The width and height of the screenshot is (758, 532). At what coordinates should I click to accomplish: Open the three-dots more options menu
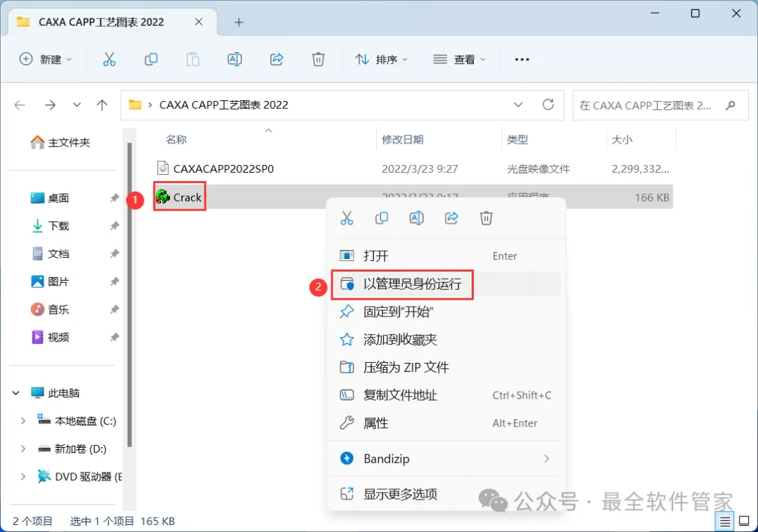pyautogui.click(x=522, y=60)
